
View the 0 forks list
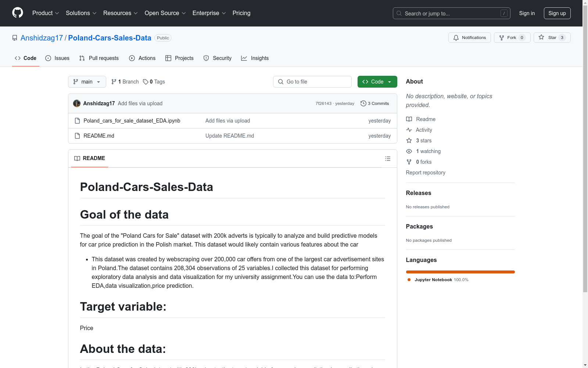pos(424,162)
